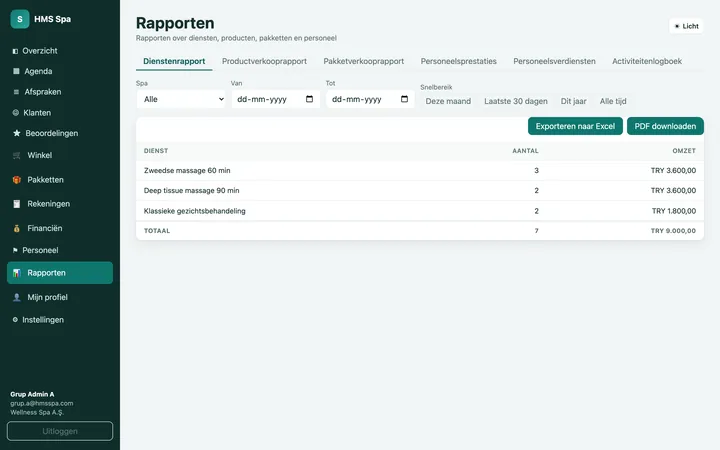Open the Pakketverkooprapport tab

[364, 61]
